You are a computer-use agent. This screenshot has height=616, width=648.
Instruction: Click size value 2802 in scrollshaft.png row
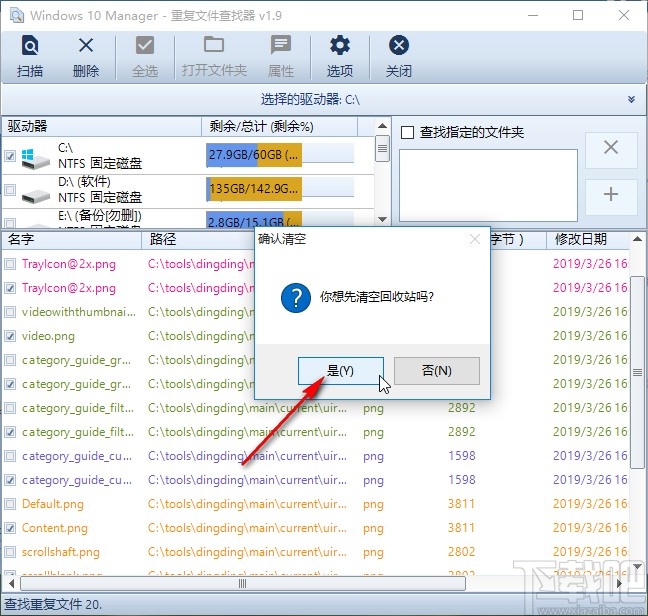point(462,552)
